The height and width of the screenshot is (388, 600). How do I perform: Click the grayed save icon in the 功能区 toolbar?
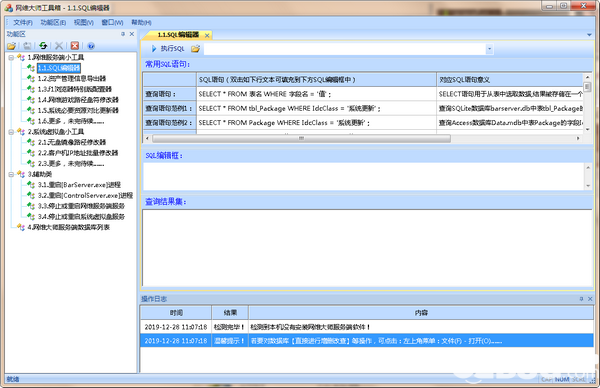(27, 46)
